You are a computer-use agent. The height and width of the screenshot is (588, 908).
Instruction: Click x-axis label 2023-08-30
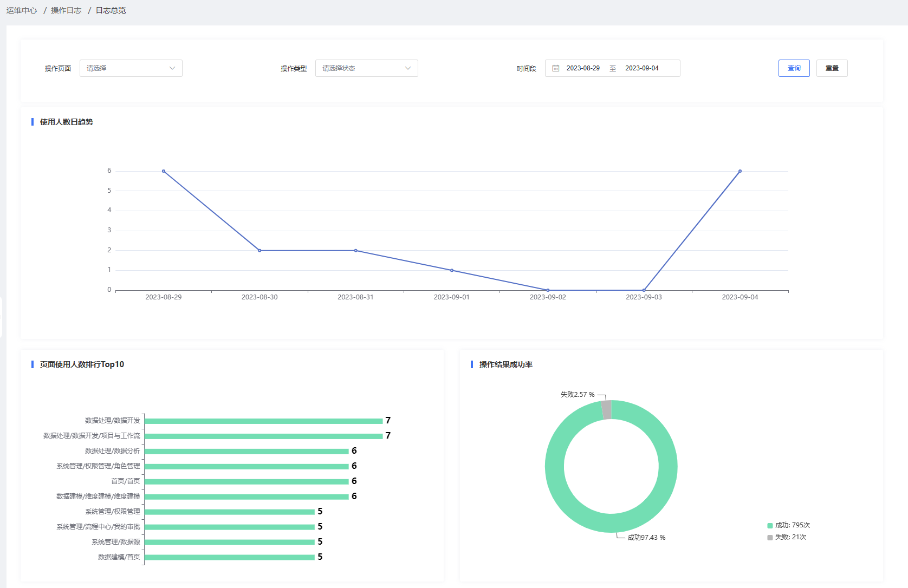[x=260, y=297]
